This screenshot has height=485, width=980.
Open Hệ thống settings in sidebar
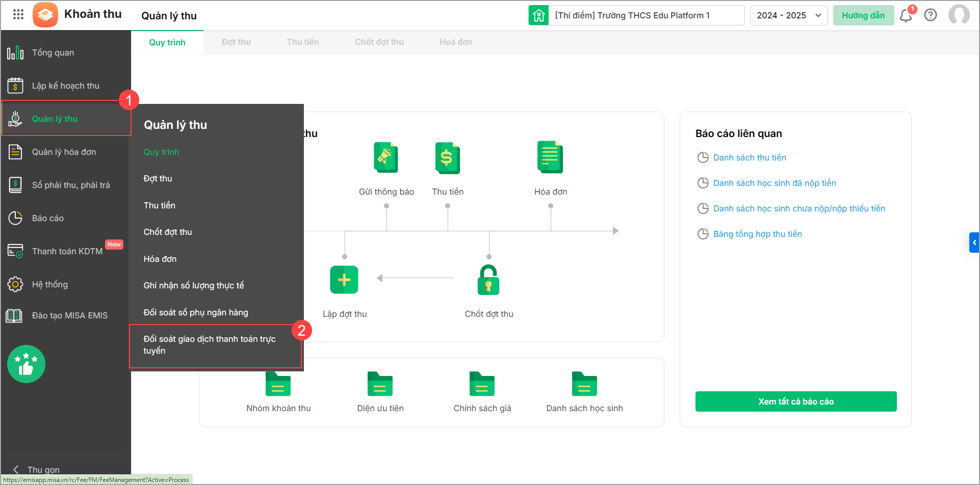tap(66, 284)
